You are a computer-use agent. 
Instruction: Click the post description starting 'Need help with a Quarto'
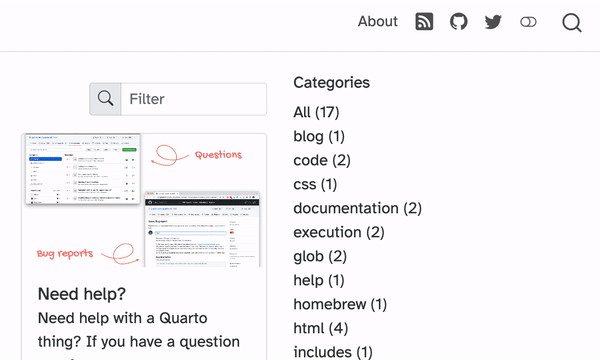[x=139, y=337]
